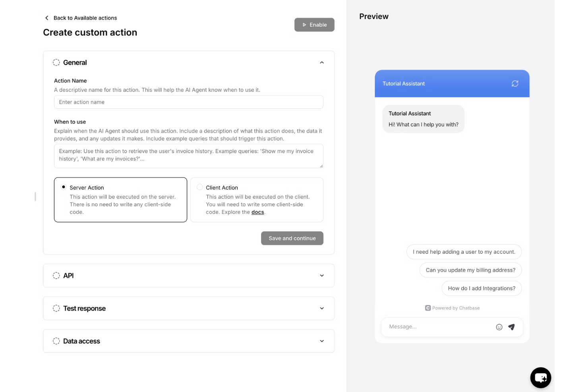
Task: Click the status icon beside Data access
Action: pos(56,341)
